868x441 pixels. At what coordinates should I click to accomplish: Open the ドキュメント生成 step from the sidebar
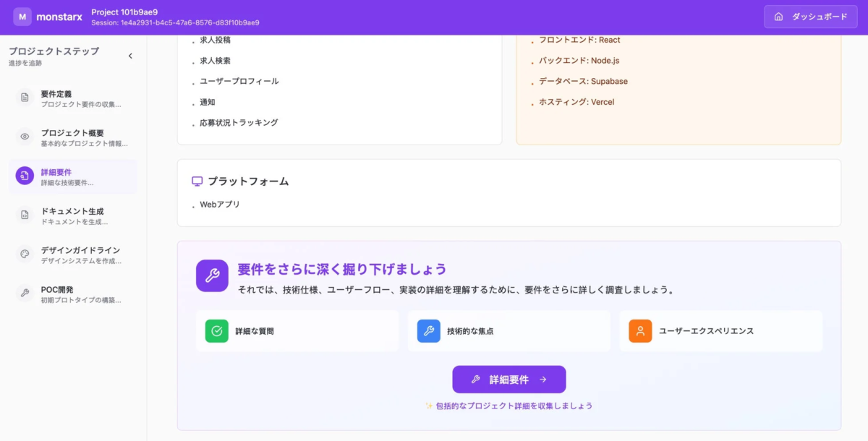coord(72,214)
